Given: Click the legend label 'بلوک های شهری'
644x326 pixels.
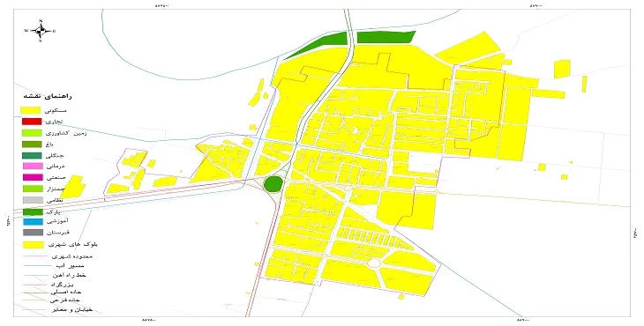Looking at the screenshot, I should [73, 244].
